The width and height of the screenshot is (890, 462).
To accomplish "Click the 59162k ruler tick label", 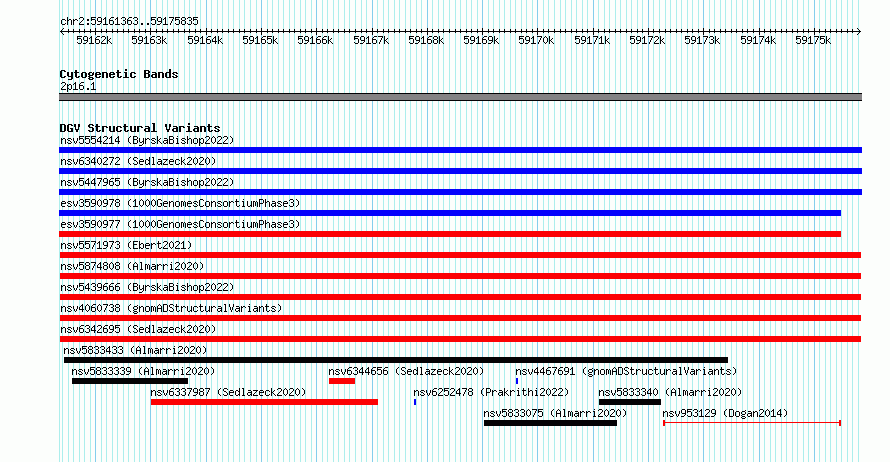I will coord(94,40).
